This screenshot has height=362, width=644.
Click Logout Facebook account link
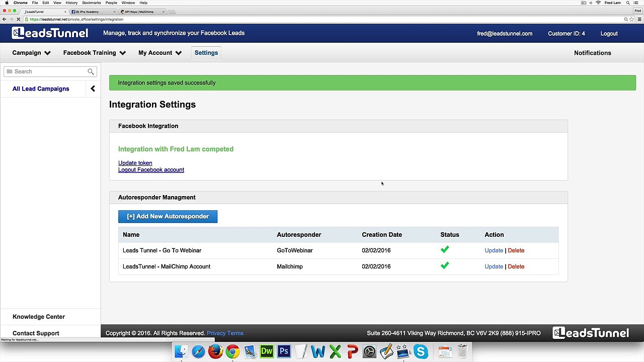[x=151, y=170]
